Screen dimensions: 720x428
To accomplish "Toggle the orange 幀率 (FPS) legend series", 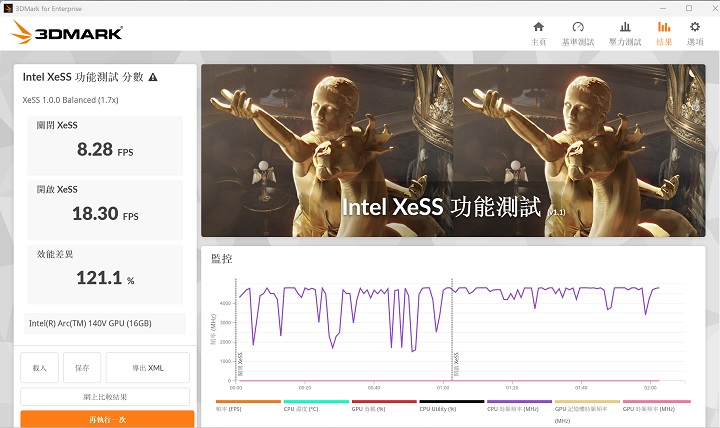I will [248, 405].
